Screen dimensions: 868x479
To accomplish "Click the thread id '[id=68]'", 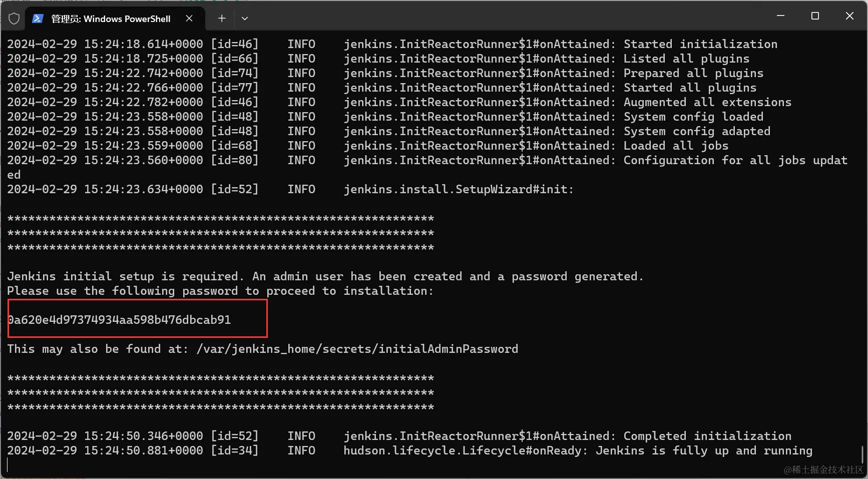I will [x=235, y=146].
